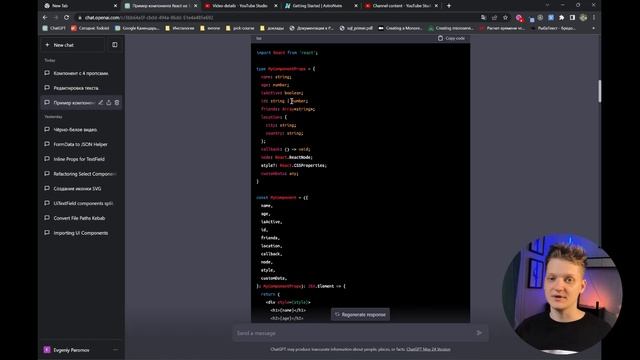
Task: Open the 'FormData to JSON Helper' chat
Action: click(x=81, y=144)
